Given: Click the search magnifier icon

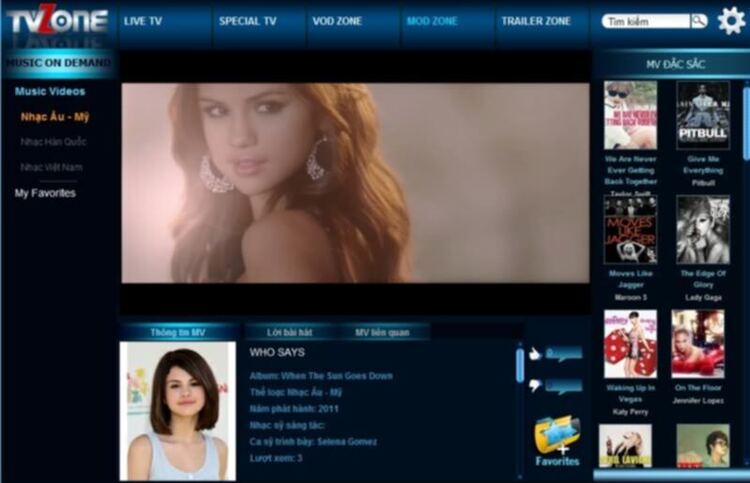Looking at the screenshot, I should [699, 21].
